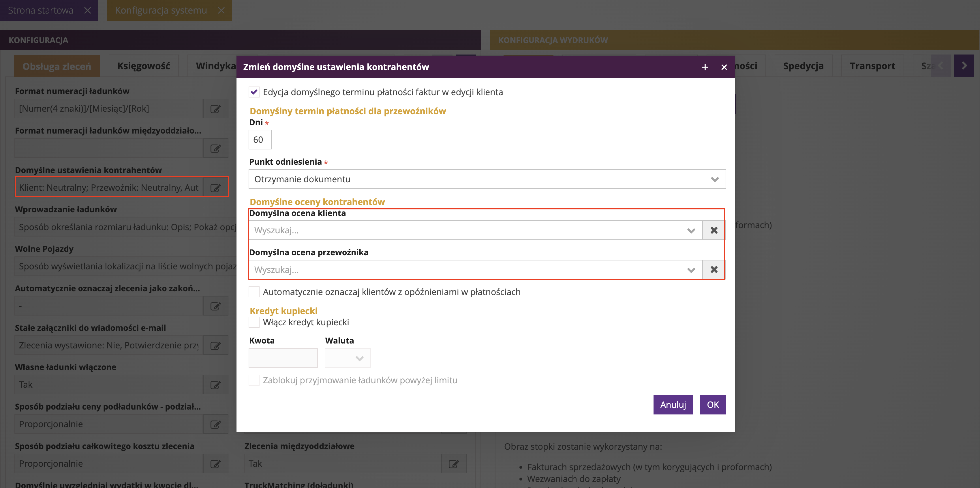Edit the Własne ładunki włączone setting
Image resolution: width=980 pixels, height=488 pixels.
pos(215,384)
